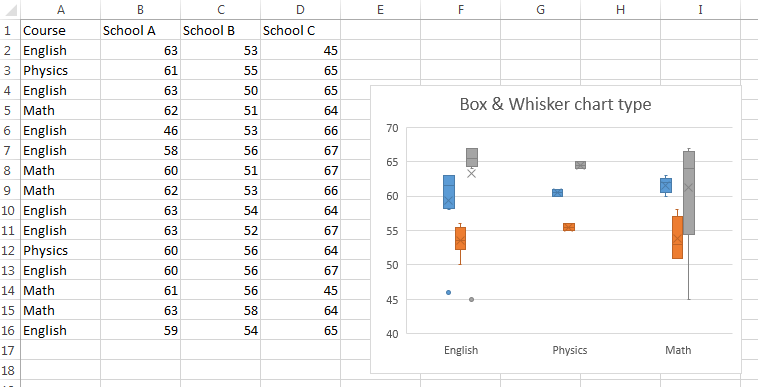Click the orange English box in chart
758x387 pixels.
point(460,238)
